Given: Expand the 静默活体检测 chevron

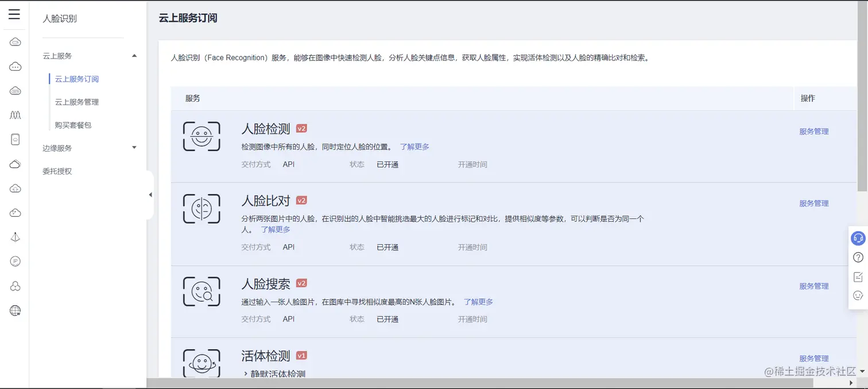Looking at the screenshot, I should tap(246, 373).
